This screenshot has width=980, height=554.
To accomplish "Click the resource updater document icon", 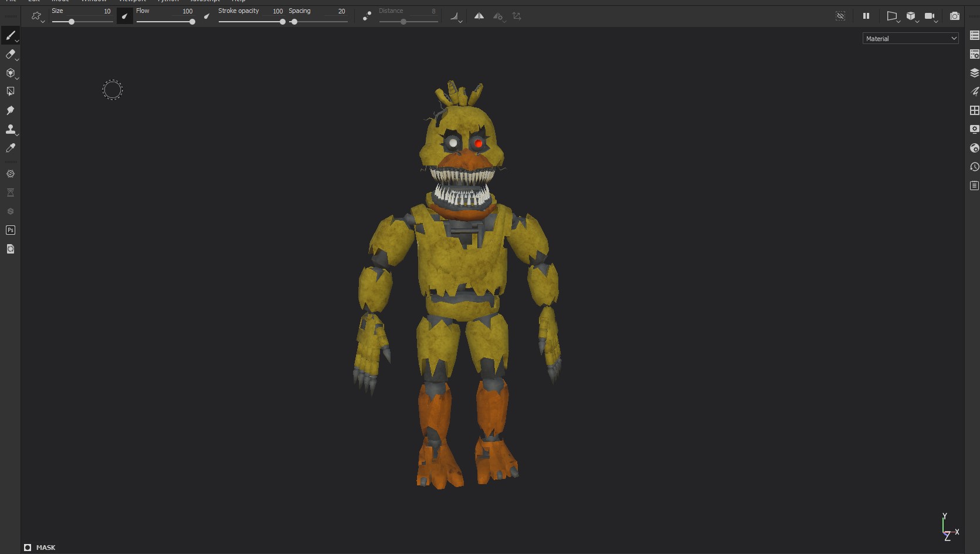I will coord(10,249).
